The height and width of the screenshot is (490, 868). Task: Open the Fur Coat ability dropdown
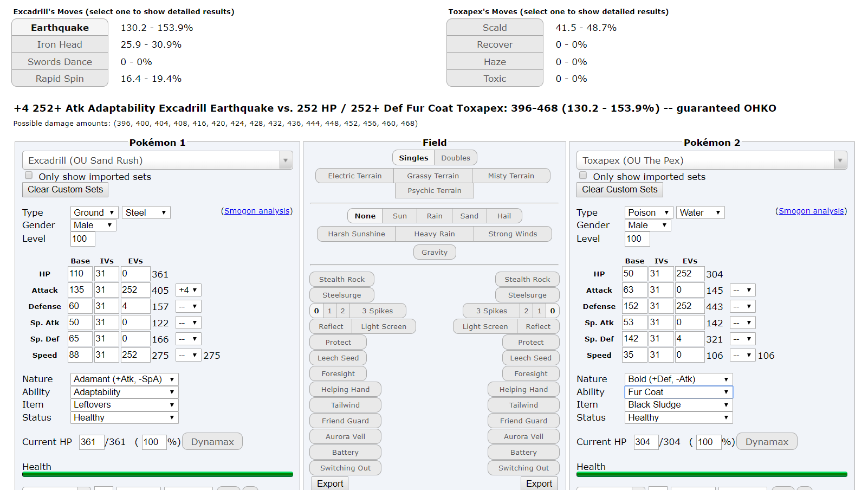679,392
